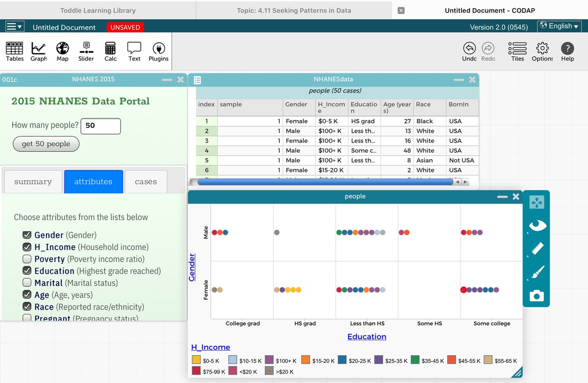This screenshot has width=588, height=383.
Task: Switch to the summary tab
Action: pyautogui.click(x=33, y=182)
